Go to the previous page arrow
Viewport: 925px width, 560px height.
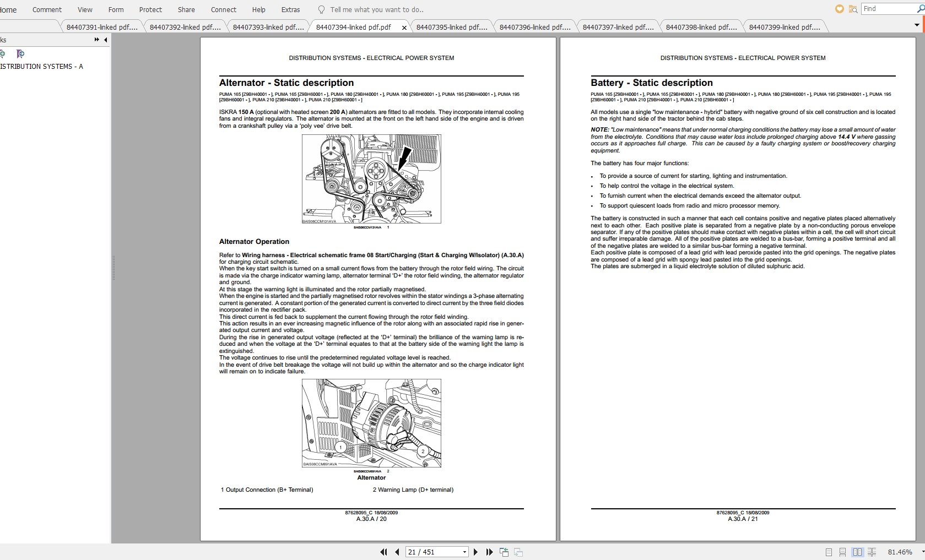pos(397,552)
